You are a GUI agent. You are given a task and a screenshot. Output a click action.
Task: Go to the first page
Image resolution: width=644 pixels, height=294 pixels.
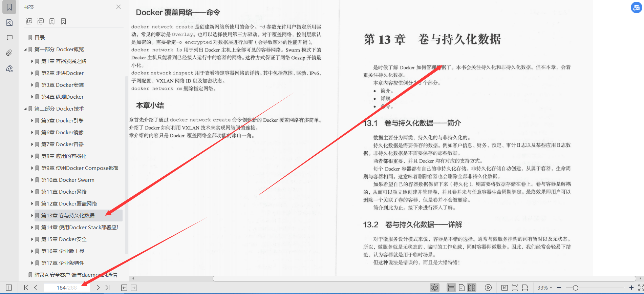(x=26, y=288)
